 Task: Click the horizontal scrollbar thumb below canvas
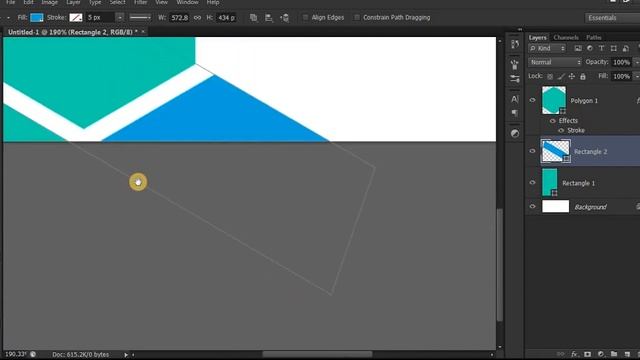[317, 354]
